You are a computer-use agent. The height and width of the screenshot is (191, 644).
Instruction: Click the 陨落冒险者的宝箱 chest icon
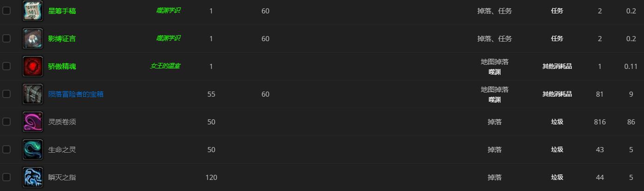(33, 94)
